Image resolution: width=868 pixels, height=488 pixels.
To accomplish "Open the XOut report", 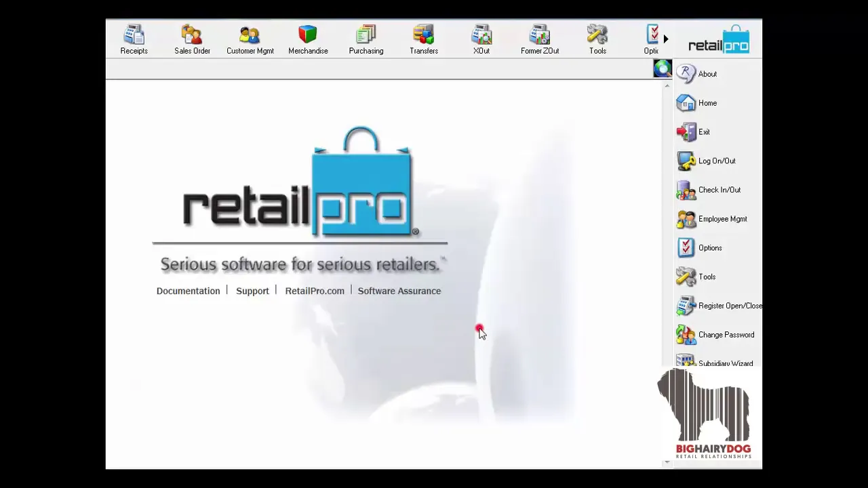I will (481, 39).
